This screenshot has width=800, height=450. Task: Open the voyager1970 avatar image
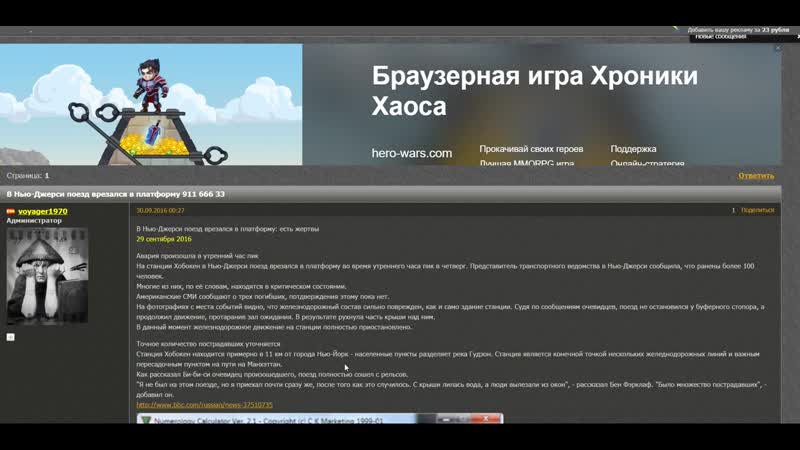(x=47, y=276)
